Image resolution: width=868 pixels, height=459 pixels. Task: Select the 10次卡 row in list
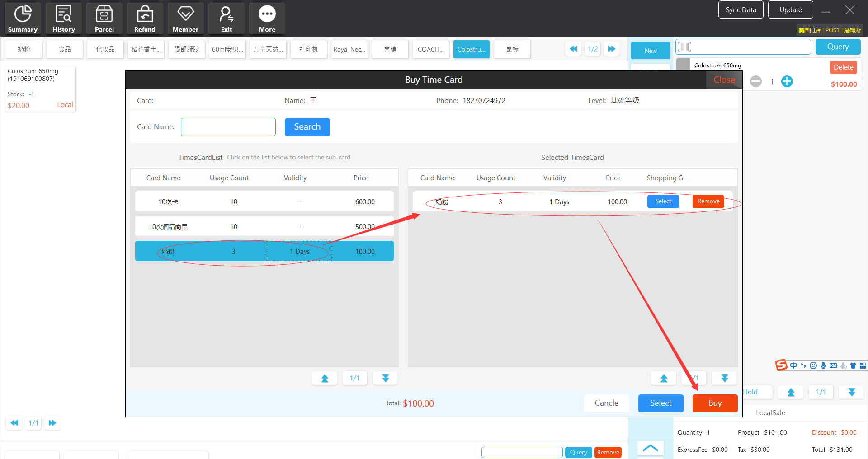pyautogui.click(x=264, y=202)
